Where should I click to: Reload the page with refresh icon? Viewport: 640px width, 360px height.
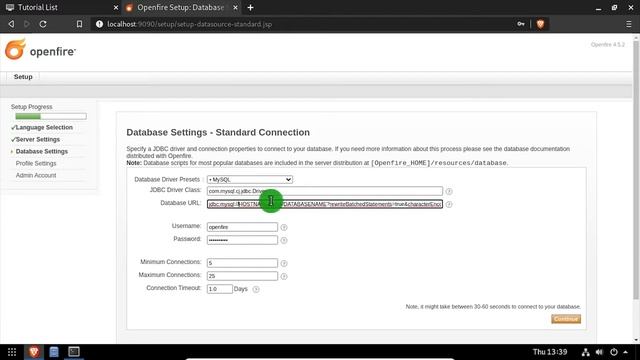click(43, 24)
